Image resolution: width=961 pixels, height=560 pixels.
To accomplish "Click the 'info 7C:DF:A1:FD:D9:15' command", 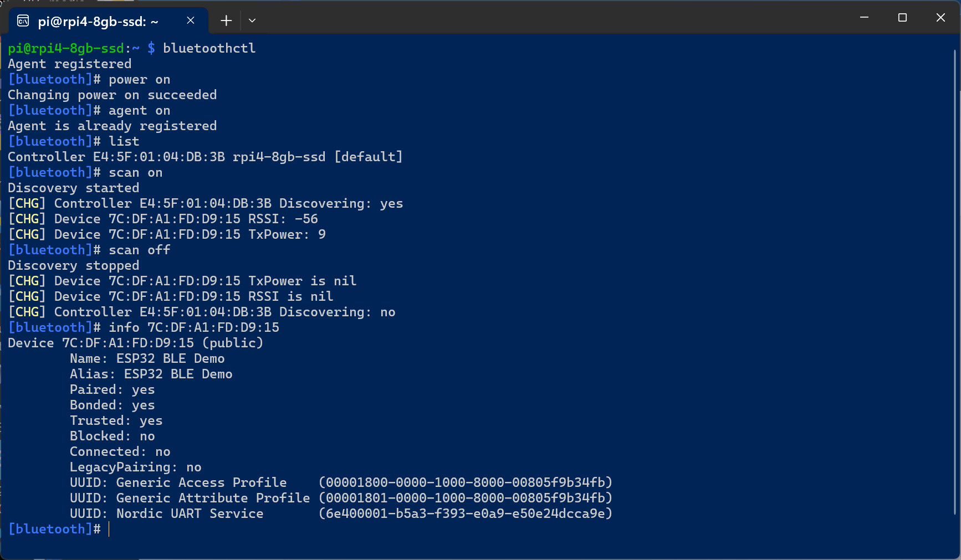I will coord(194,327).
